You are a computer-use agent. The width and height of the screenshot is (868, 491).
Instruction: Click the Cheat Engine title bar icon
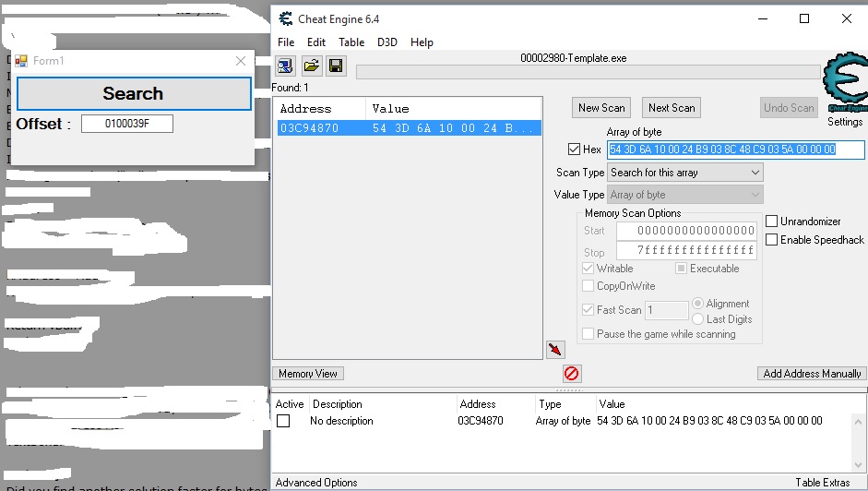pos(286,18)
